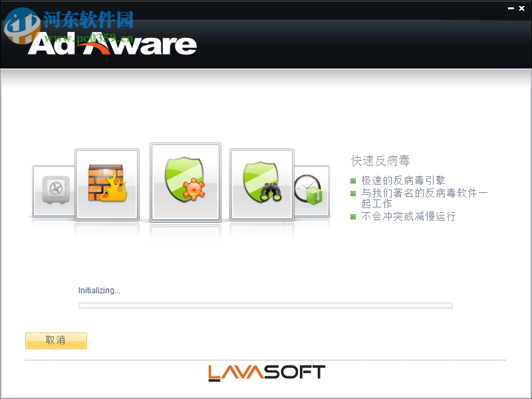The height and width of the screenshot is (399, 532).
Task: Click the initialization progress bar
Action: tap(265, 305)
